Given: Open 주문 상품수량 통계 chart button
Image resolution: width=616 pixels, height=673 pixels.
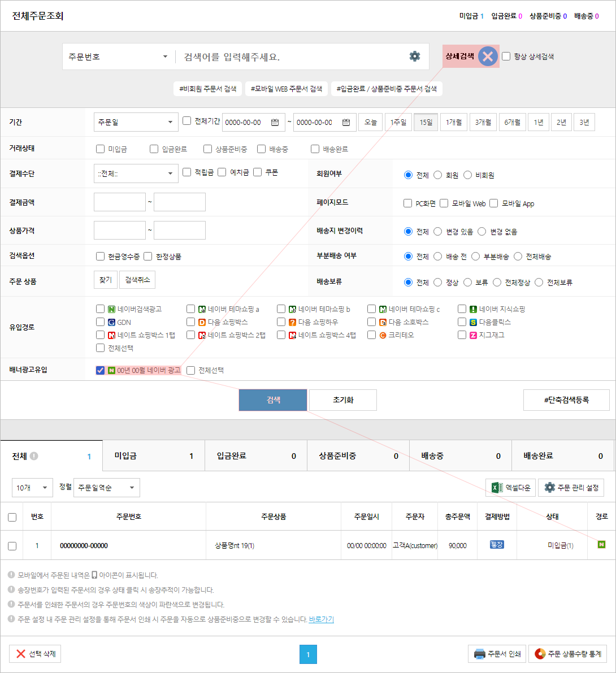Looking at the screenshot, I should click(x=567, y=654).
